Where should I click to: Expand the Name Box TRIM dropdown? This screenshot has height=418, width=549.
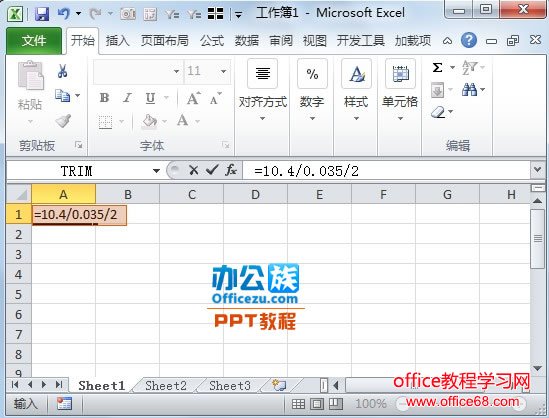pos(156,171)
